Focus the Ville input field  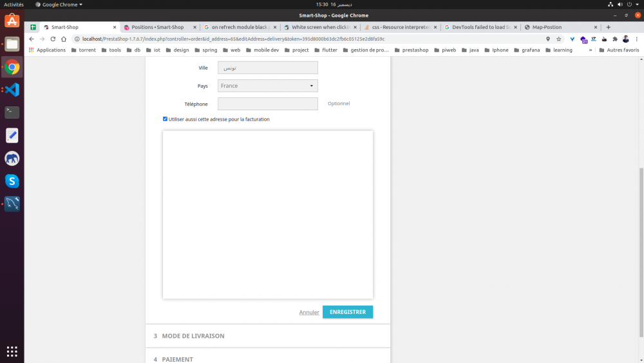[x=268, y=68]
